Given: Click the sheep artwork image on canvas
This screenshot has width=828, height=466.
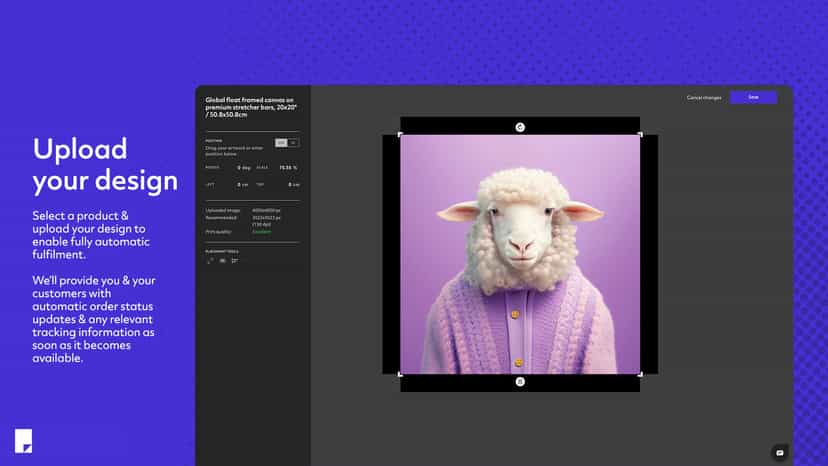Looking at the screenshot, I should coord(520,254).
